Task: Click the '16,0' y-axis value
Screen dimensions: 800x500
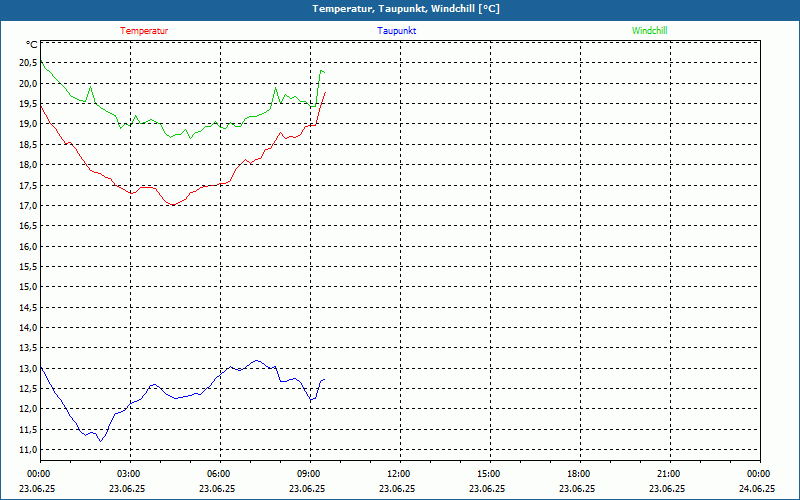Action: [x=29, y=246]
